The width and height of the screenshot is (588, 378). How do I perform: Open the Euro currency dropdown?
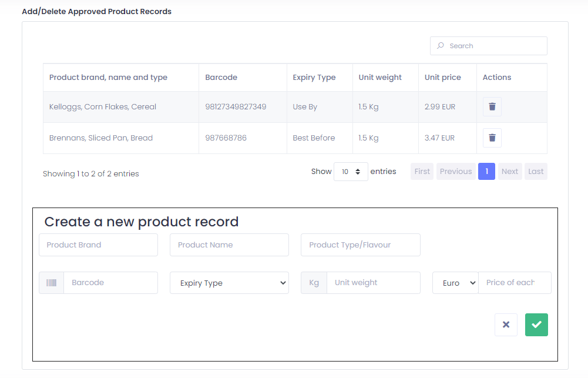coord(455,283)
